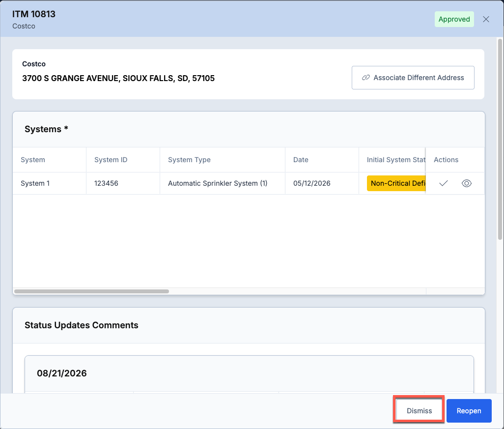Click the Approved status badge
This screenshot has width=504, height=429.
[x=454, y=19]
